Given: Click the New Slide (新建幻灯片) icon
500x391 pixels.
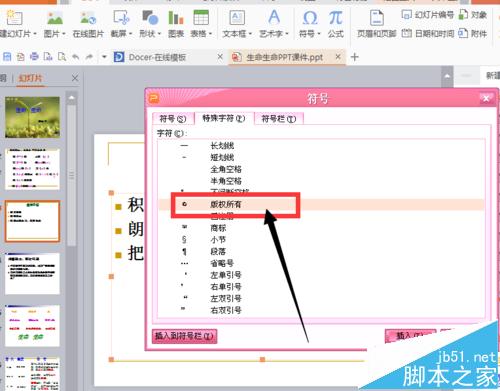Looking at the screenshot, I should tap(14, 17).
